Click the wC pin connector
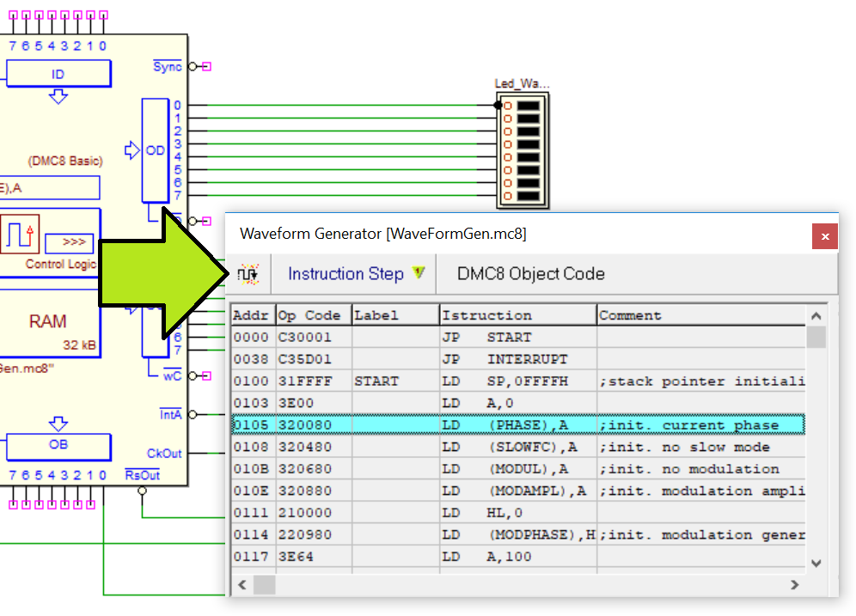 pyautogui.click(x=206, y=376)
